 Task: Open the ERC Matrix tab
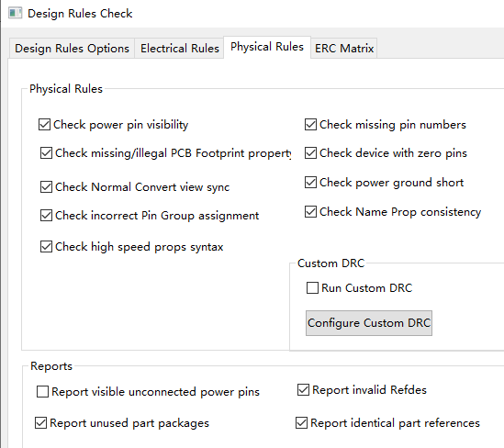coord(344,49)
